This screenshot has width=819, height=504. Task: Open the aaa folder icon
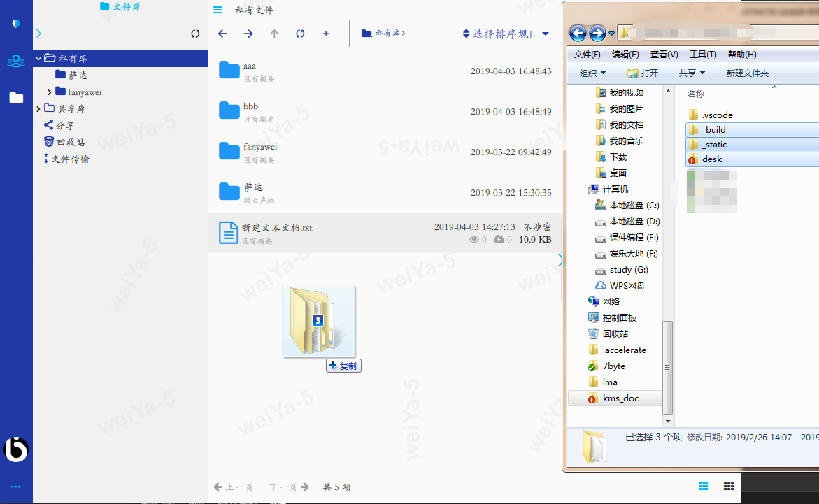pos(229,69)
